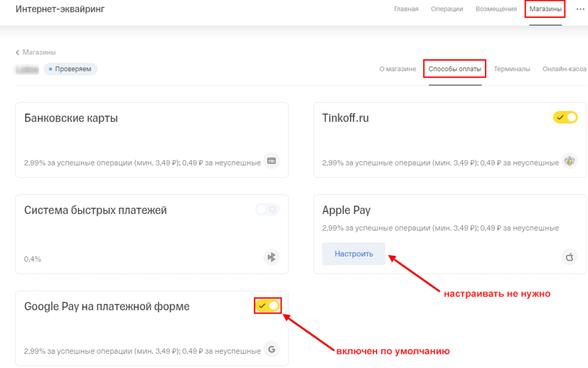Select the Магазины top menu item

coord(545,9)
